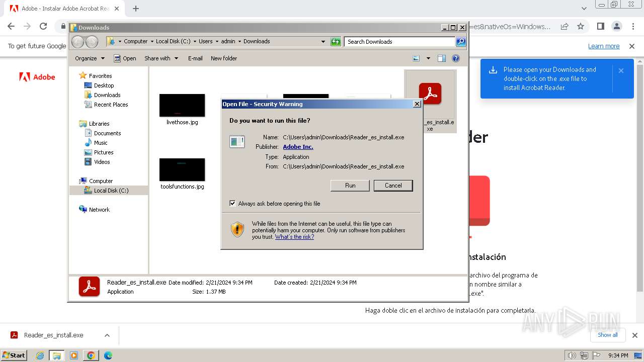Expand the view options dropdown arrow
The width and height of the screenshot is (644, 362).
(428, 58)
